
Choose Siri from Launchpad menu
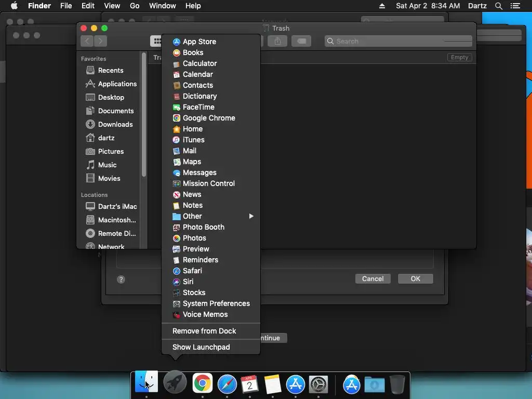211,282
